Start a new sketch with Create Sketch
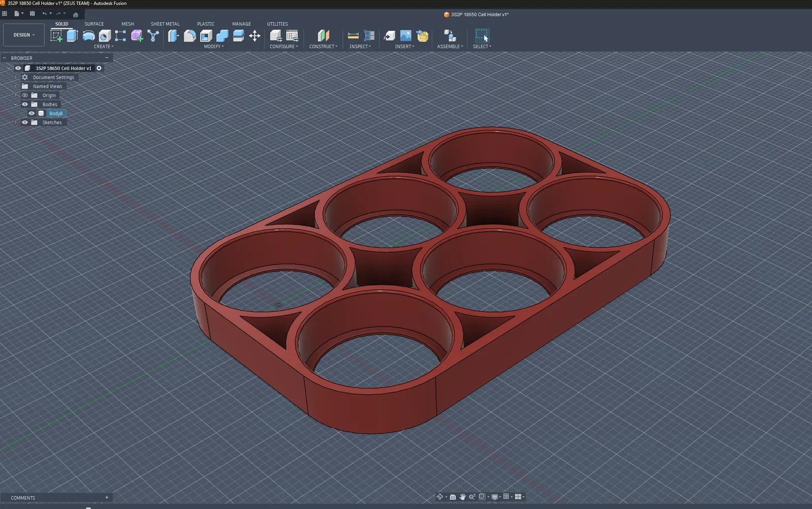The height and width of the screenshot is (509, 812). coord(56,36)
